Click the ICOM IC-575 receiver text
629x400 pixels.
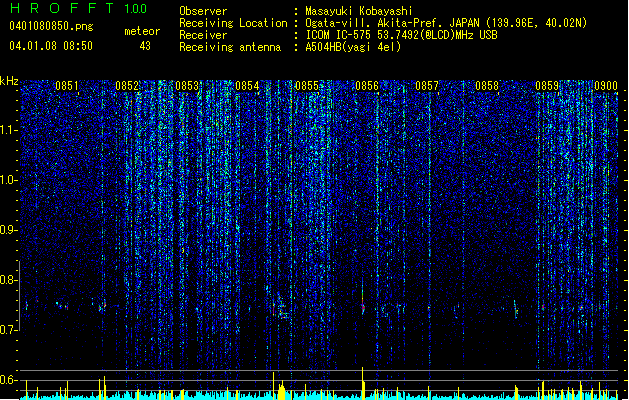click(x=401, y=35)
